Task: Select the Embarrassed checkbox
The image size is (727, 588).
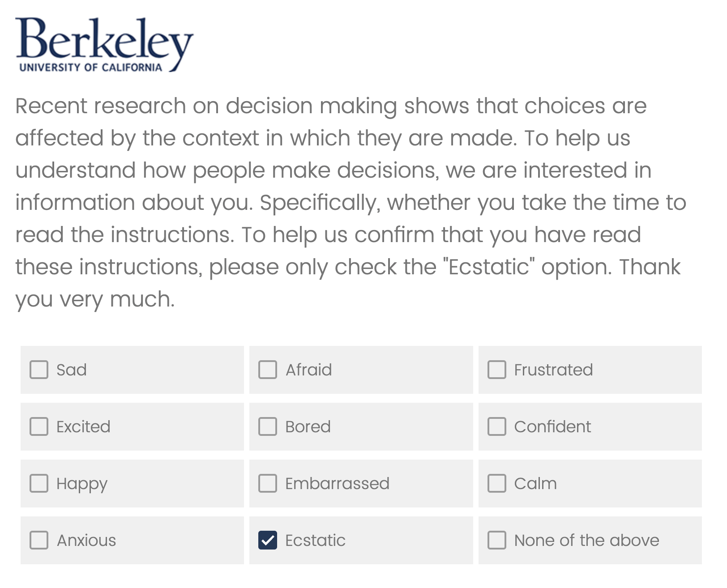Action: click(x=268, y=483)
